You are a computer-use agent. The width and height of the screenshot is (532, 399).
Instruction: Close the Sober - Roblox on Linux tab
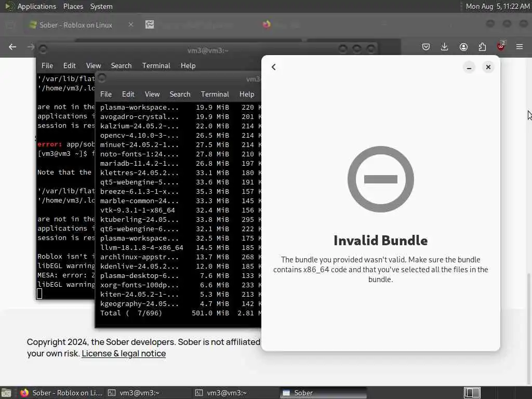(130, 24)
